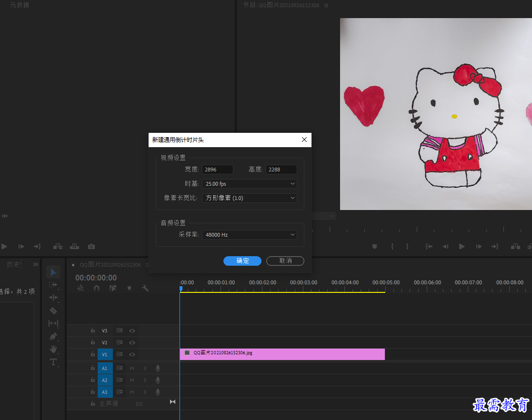Toggle V1 track output eye

point(132,354)
